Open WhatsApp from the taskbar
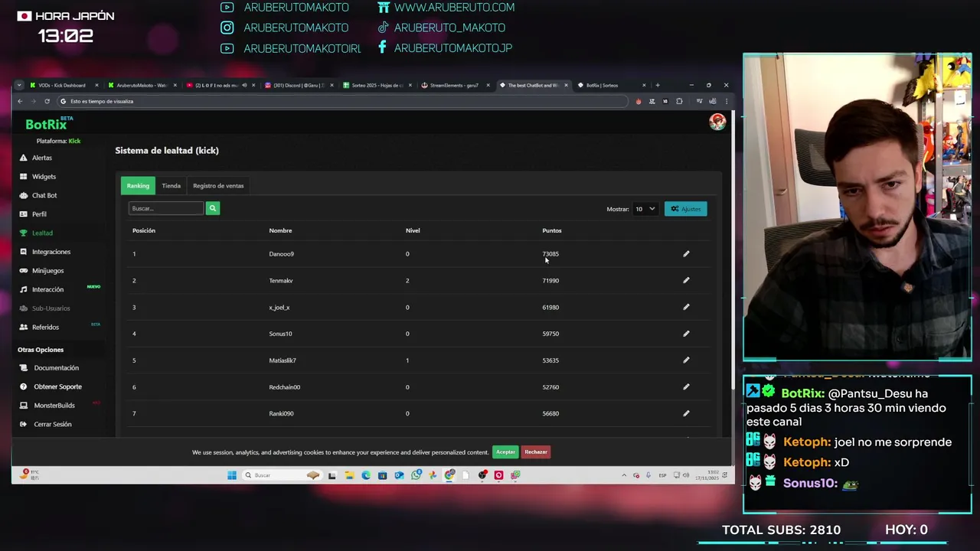The height and width of the screenshot is (551, 980). coord(416,475)
